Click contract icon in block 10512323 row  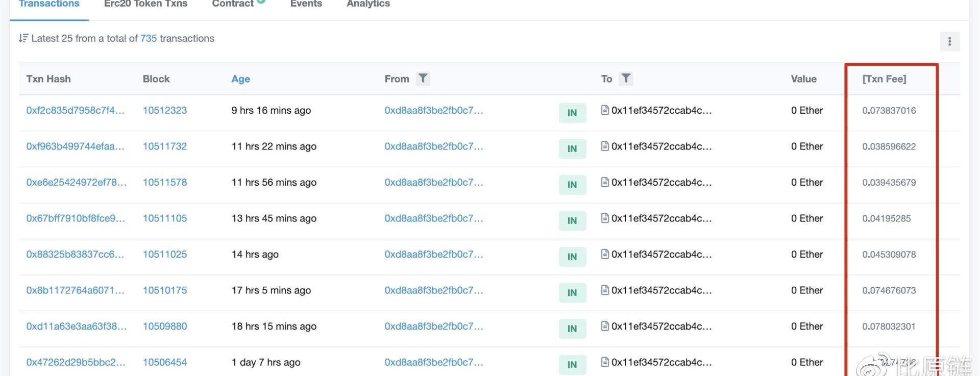605,110
